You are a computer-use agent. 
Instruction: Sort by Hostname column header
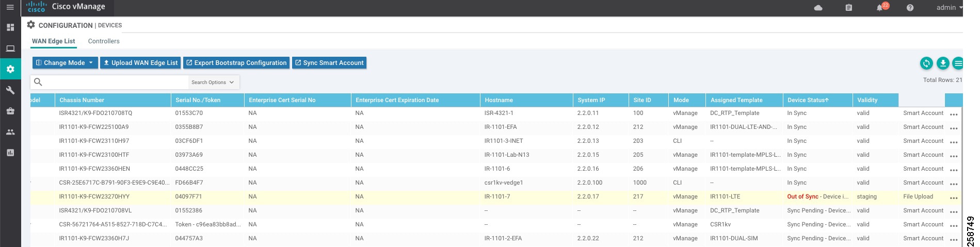tap(526, 100)
